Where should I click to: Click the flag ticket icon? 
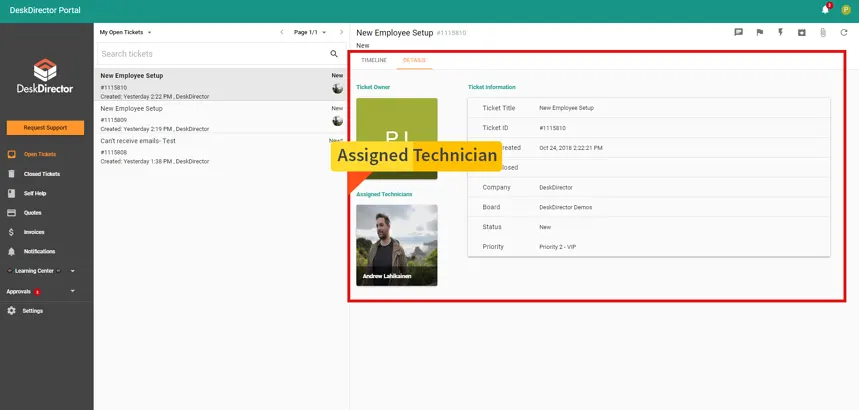(759, 32)
